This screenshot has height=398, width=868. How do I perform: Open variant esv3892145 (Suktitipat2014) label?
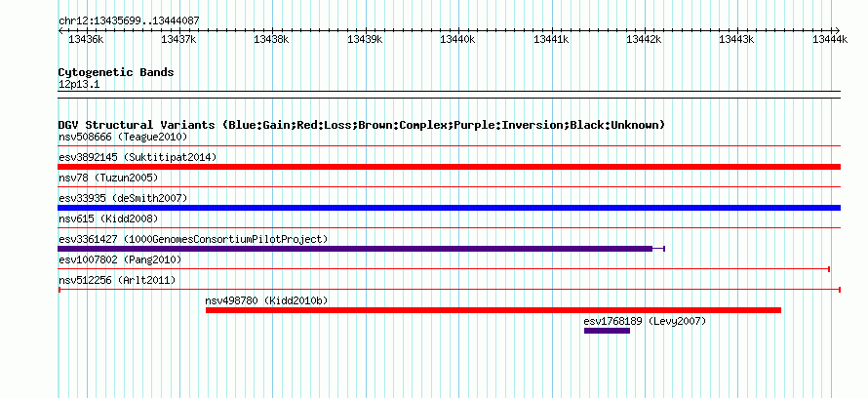pos(138,157)
